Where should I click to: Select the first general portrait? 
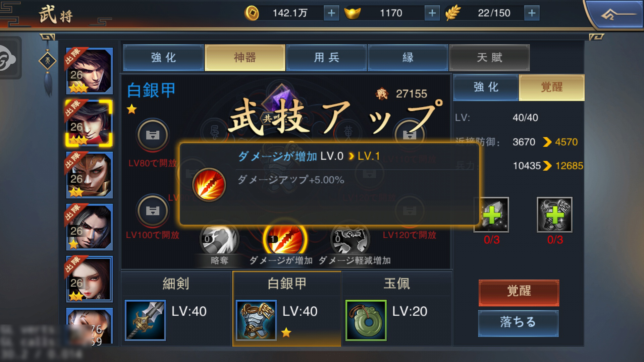(x=89, y=71)
